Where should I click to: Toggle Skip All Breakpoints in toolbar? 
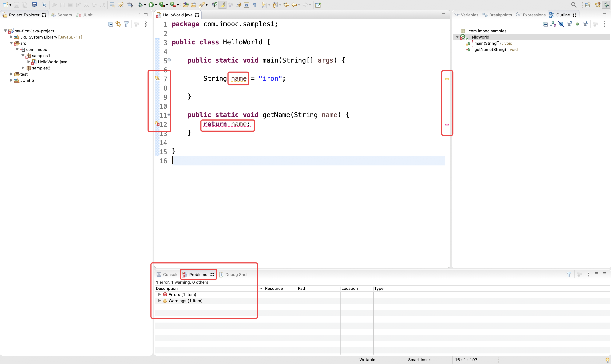pos(44,5)
